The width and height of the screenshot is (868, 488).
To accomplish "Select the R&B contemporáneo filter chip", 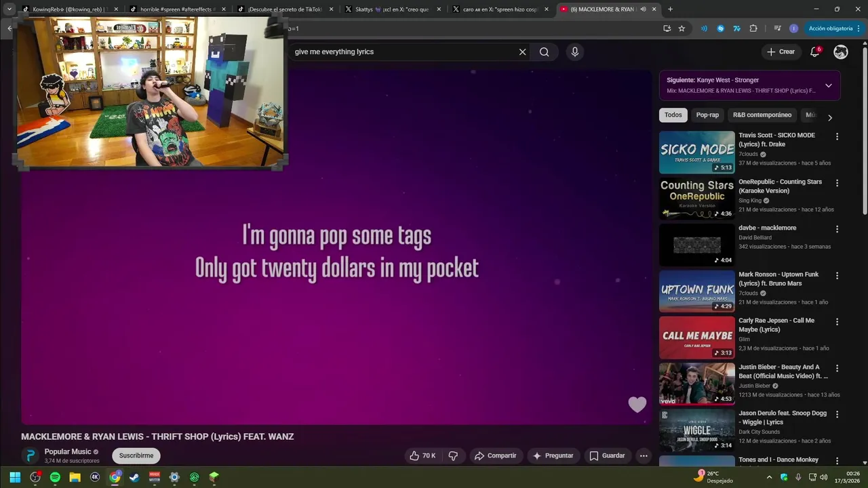I will coord(762,115).
